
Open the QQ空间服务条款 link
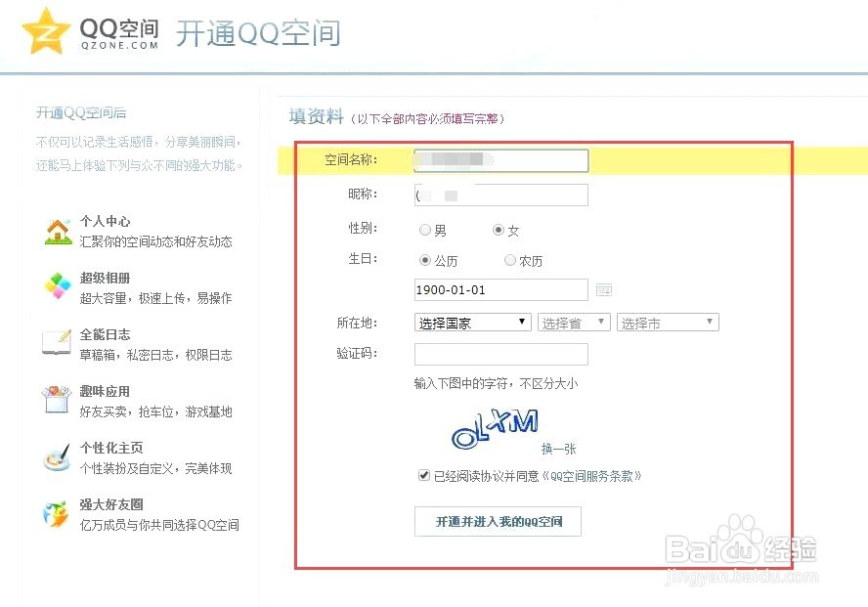point(590,476)
